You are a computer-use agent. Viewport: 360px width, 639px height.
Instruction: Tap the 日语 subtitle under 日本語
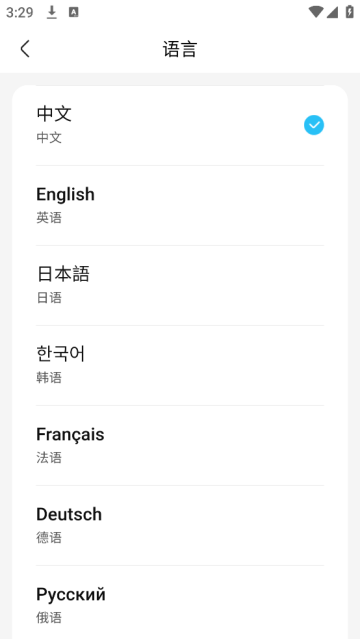(49, 297)
